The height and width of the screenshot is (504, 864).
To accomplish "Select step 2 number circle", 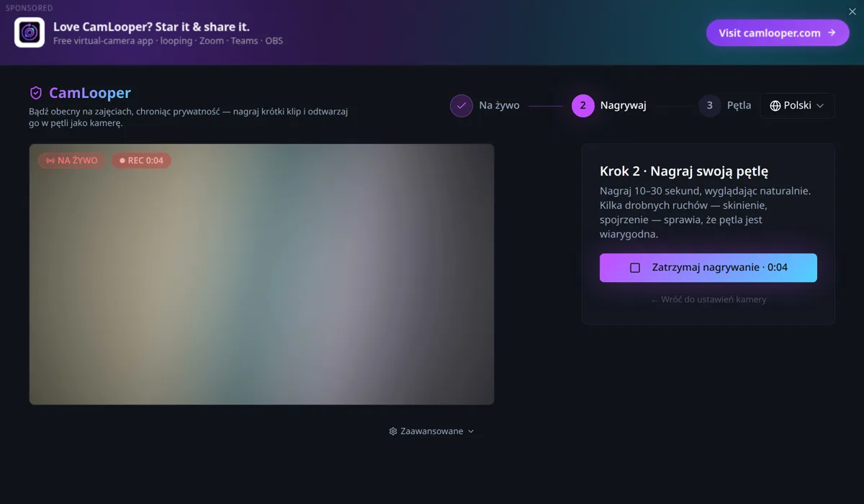I will [583, 105].
